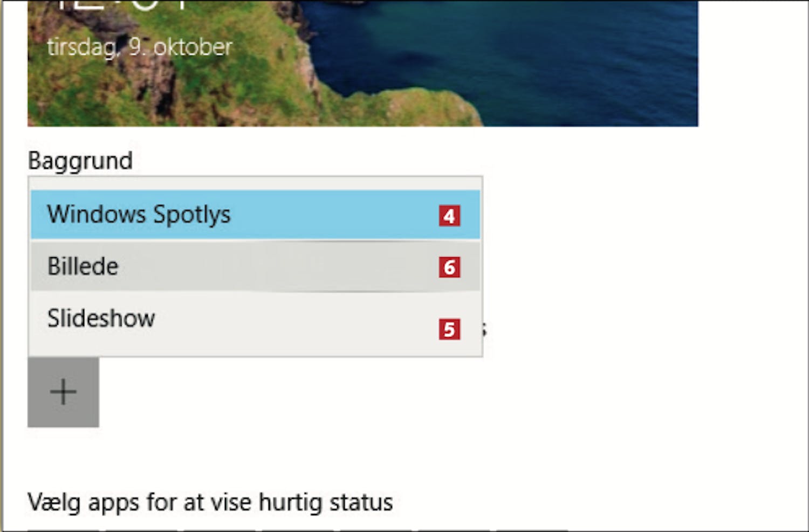Click the cut-off clock digits in preview
The height and width of the screenshot is (532, 809).
[124, 5]
